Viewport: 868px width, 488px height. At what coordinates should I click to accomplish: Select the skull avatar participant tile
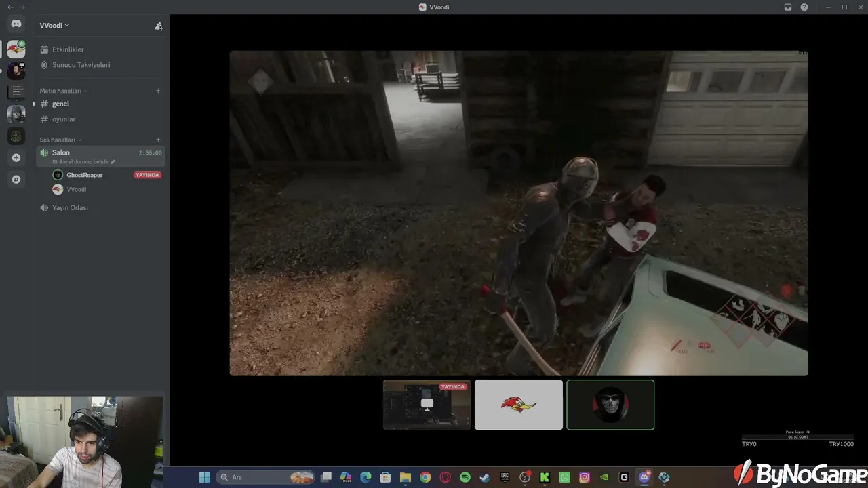tap(610, 405)
